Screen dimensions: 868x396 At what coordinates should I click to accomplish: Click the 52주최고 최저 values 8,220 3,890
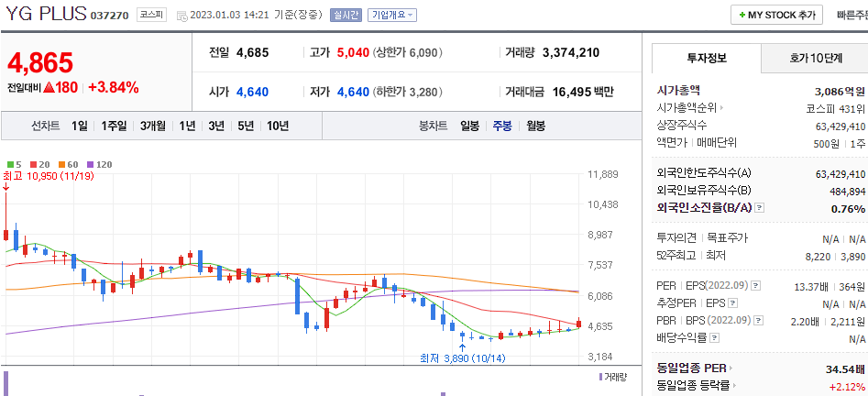click(x=835, y=257)
